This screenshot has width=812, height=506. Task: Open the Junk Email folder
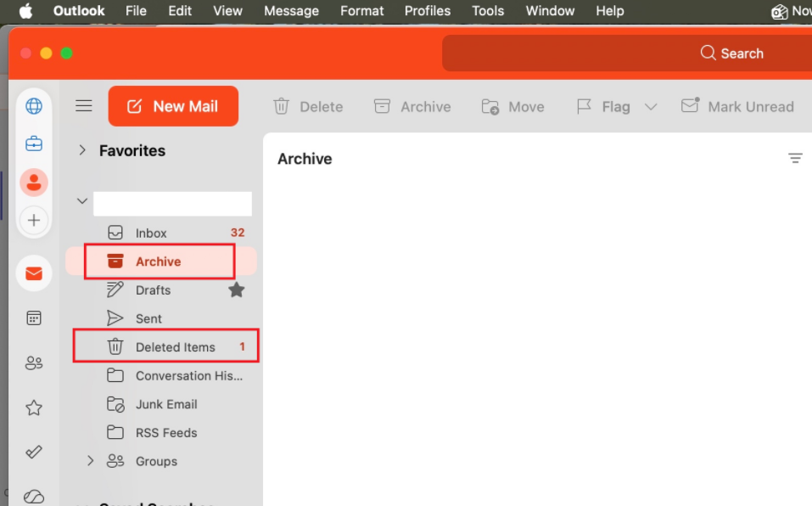[161, 404]
